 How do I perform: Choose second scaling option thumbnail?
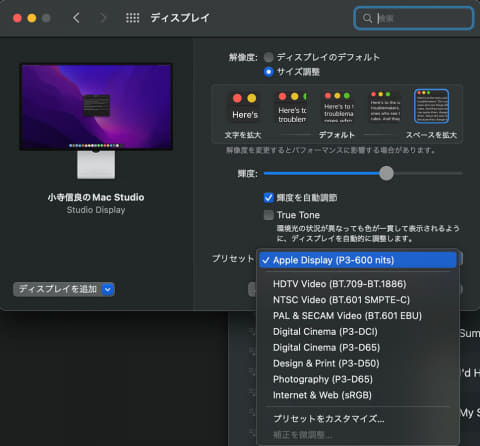[x=292, y=107]
